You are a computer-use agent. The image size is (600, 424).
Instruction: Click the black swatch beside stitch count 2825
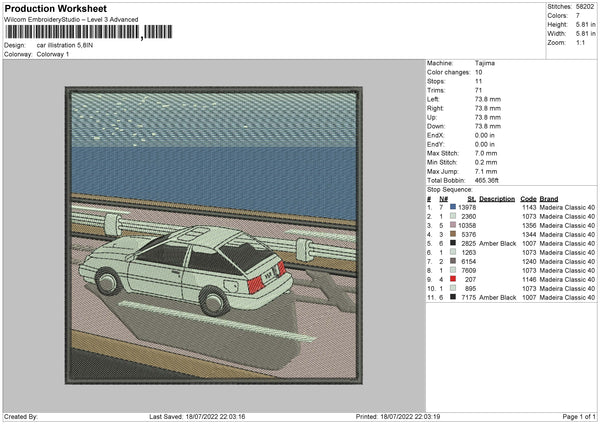coord(453,243)
